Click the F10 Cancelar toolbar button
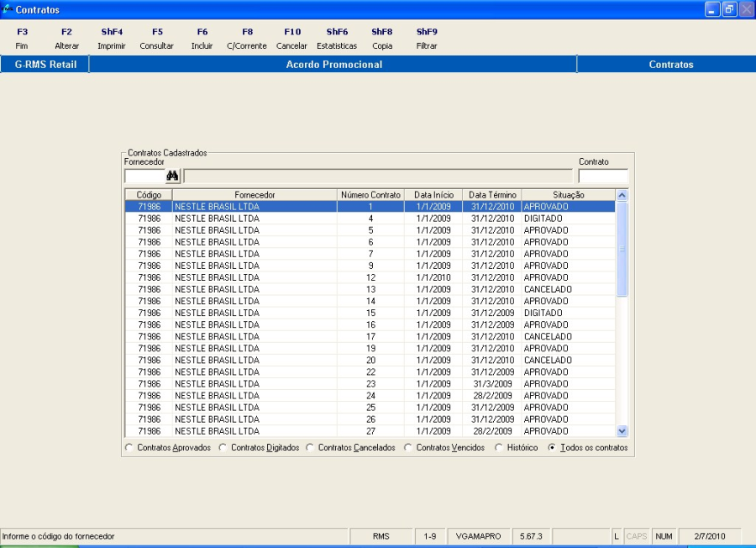Image resolution: width=756 pixels, height=548 pixels. (x=291, y=39)
